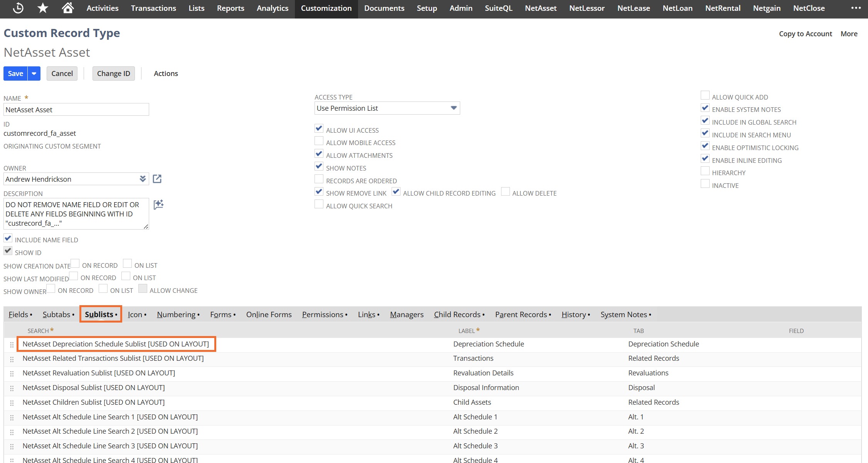
Task: Grab the drag handle for Alt Schedule Line Search 1 row
Action: 12,418
